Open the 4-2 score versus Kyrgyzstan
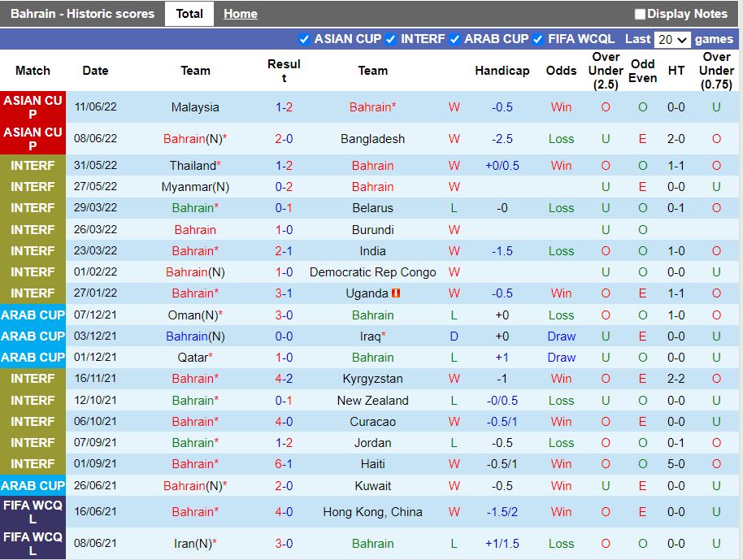 pos(284,379)
